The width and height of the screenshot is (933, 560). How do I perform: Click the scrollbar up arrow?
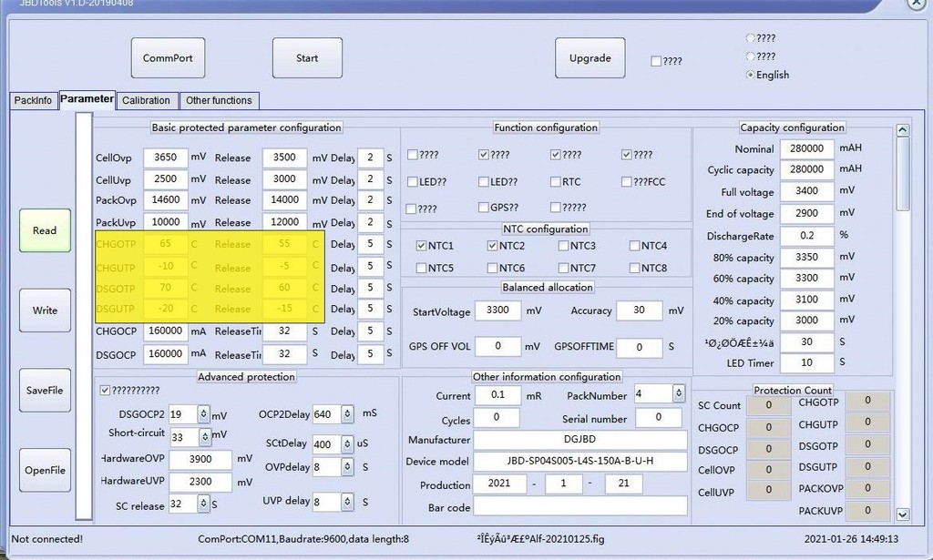pyautogui.click(x=903, y=130)
